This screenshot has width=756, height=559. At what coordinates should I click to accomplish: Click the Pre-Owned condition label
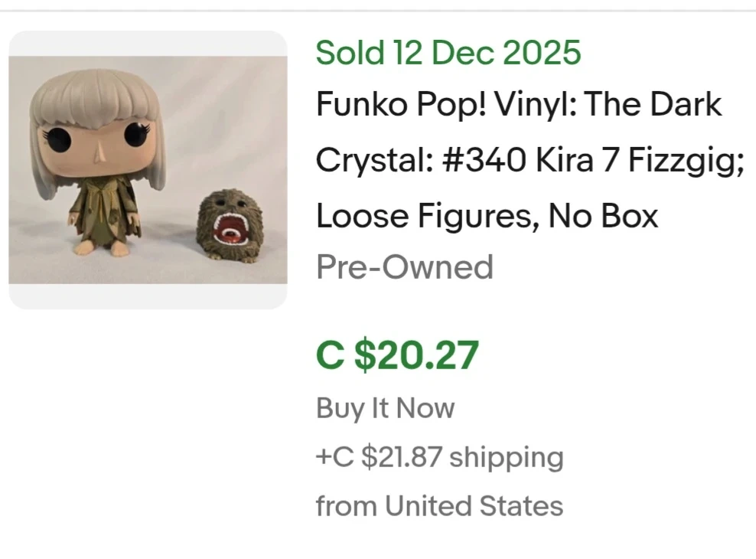click(x=405, y=267)
